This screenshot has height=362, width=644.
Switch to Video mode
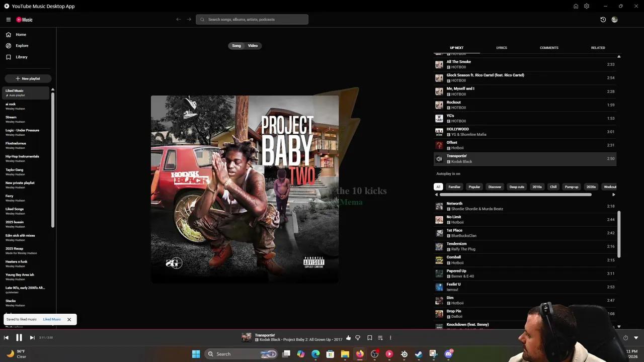coord(253,46)
